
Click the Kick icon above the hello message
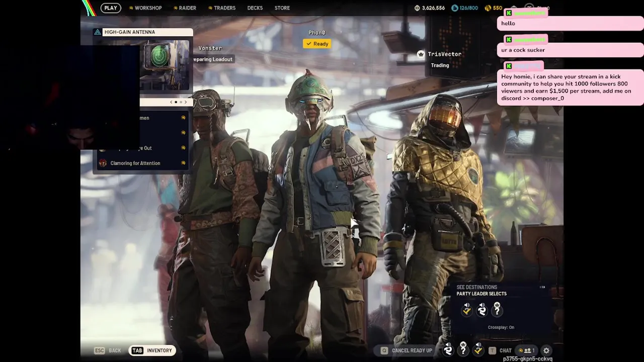pyautogui.click(x=509, y=13)
